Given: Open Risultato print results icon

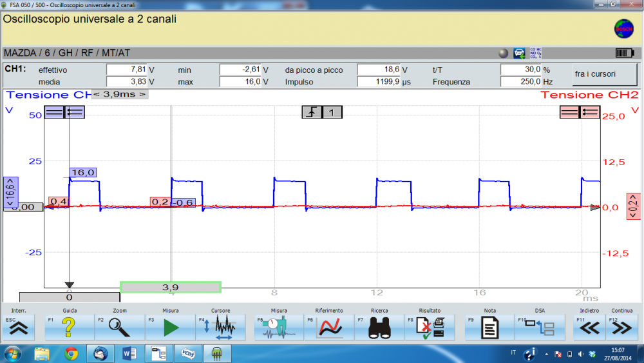Looking at the screenshot, I should point(430,328).
